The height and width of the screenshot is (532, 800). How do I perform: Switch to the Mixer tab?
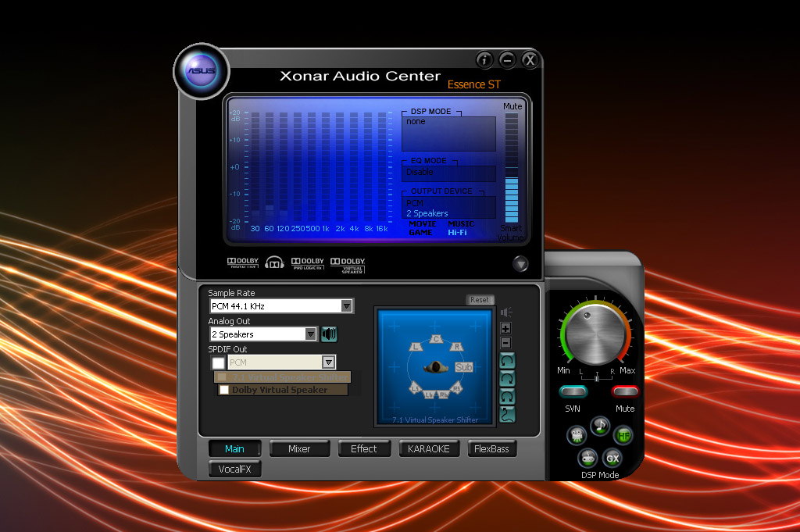(x=299, y=449)
